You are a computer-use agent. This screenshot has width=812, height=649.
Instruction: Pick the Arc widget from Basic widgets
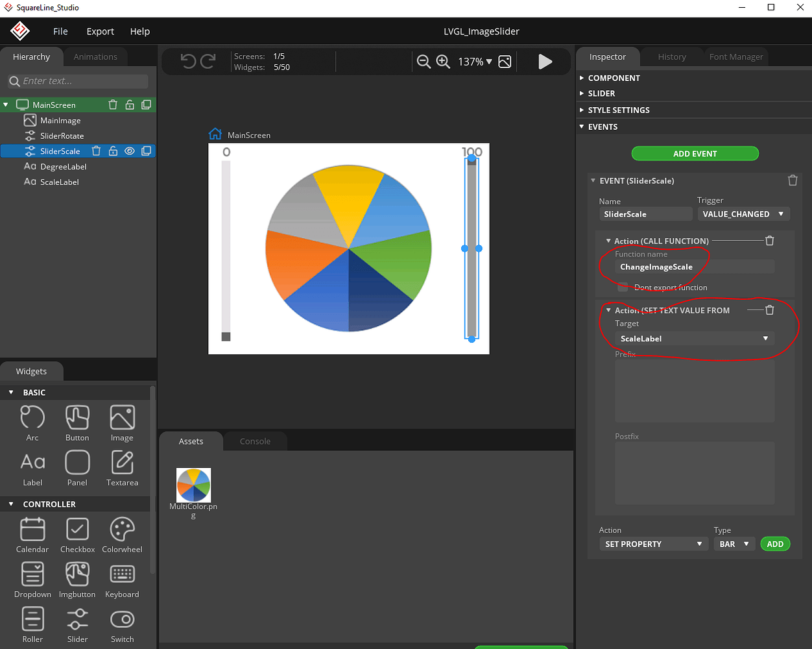point(32,423)
